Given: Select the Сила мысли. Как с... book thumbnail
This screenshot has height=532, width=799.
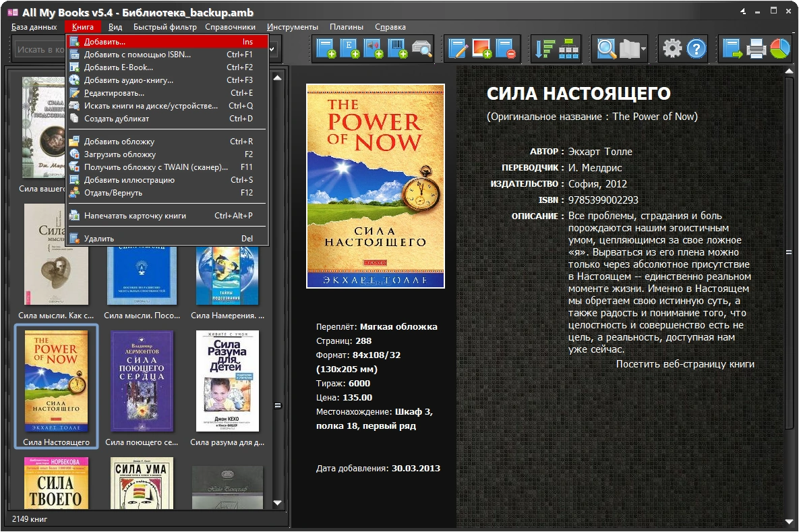Looking at the screenshot, I should (56, 254).
